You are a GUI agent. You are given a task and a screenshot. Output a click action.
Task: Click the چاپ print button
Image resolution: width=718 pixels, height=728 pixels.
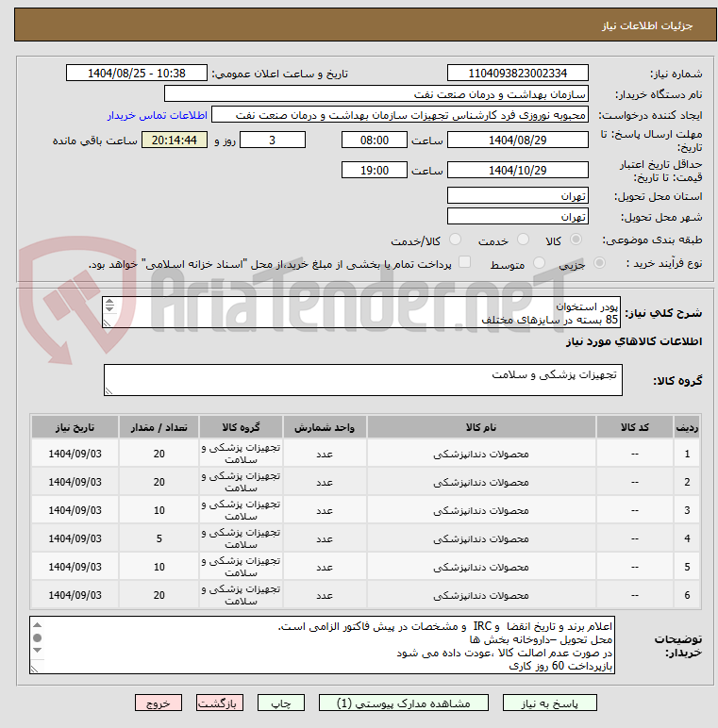point(281,703)
